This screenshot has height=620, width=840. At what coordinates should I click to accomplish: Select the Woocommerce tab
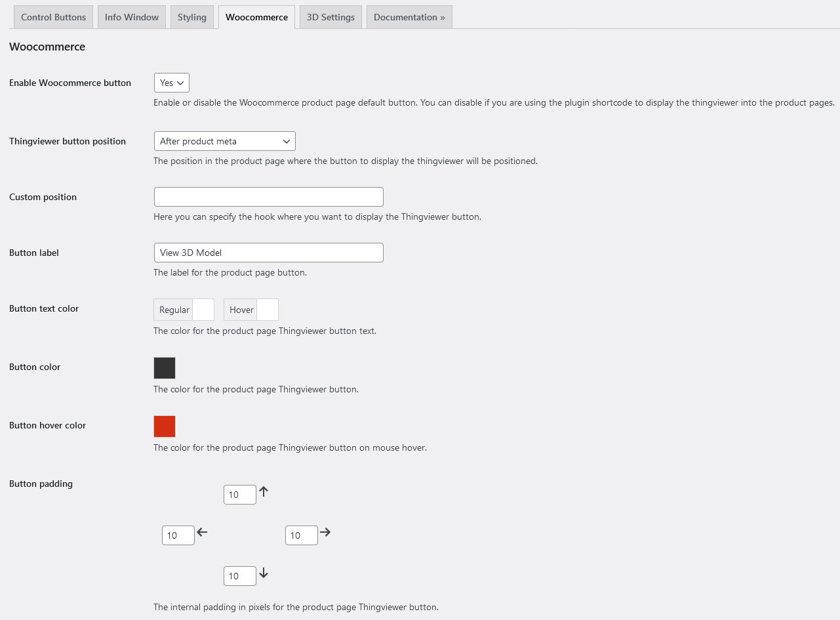[x=256, y=17]
